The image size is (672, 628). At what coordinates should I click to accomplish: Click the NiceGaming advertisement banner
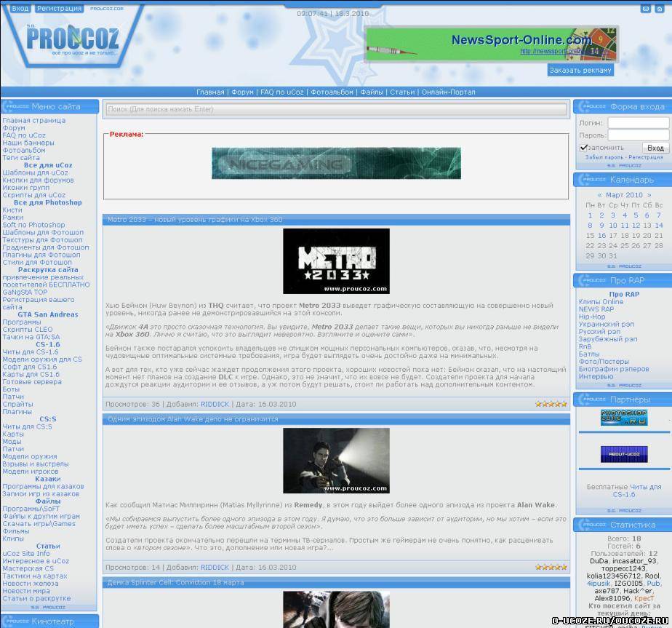[x=336, y=163]
